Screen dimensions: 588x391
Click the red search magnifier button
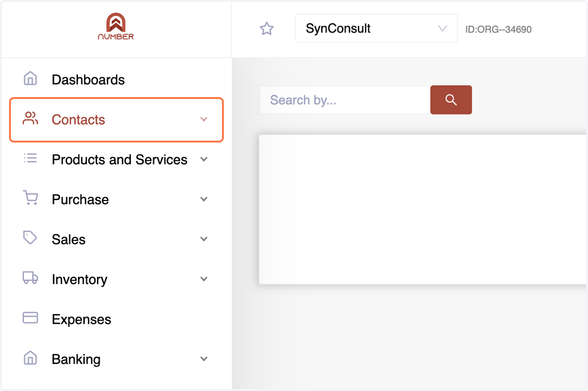click(451, 100)
